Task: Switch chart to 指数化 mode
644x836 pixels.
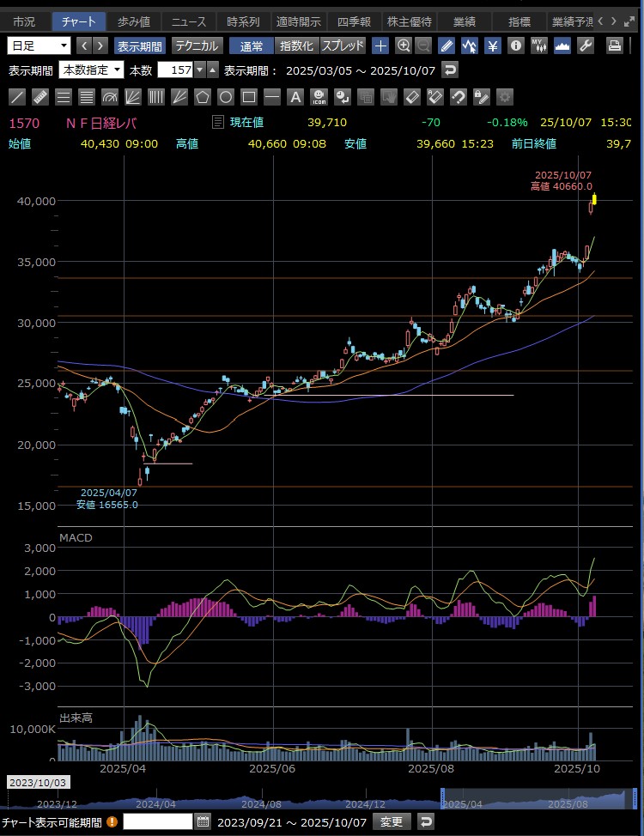Action: 297,45
